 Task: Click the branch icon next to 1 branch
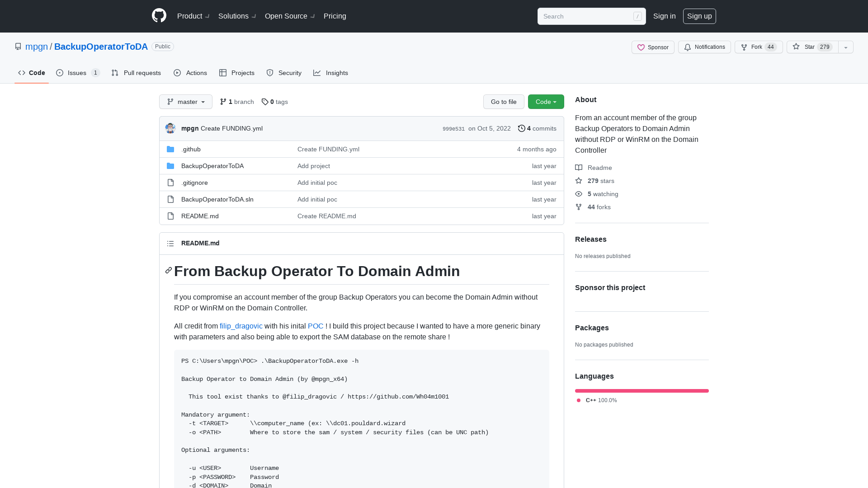pos(223,102)
